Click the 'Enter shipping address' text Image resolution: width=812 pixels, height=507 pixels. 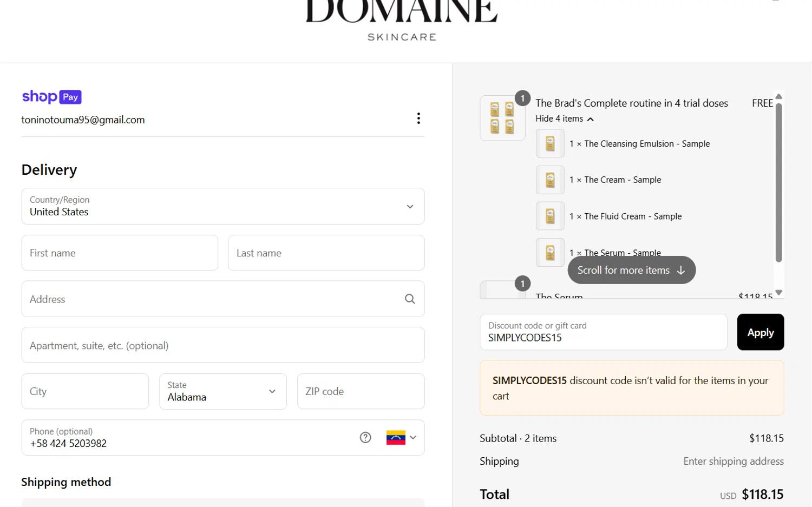[733, 461]
